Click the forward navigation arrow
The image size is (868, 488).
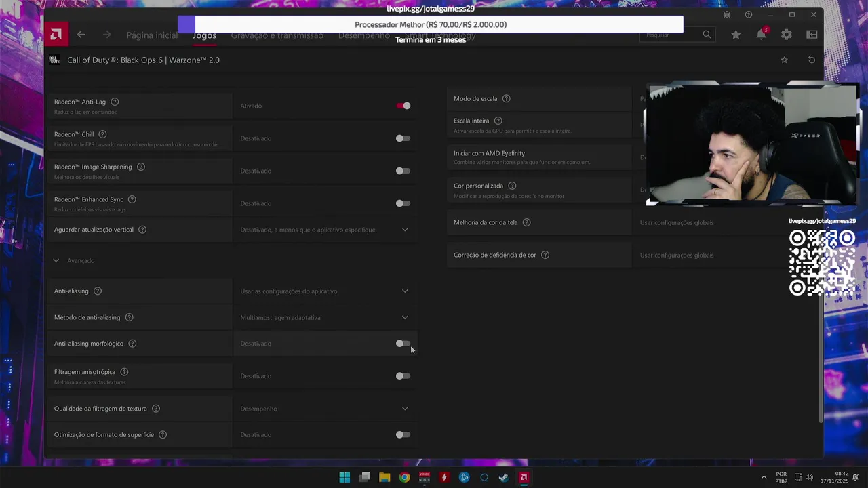tap(106, 35)
